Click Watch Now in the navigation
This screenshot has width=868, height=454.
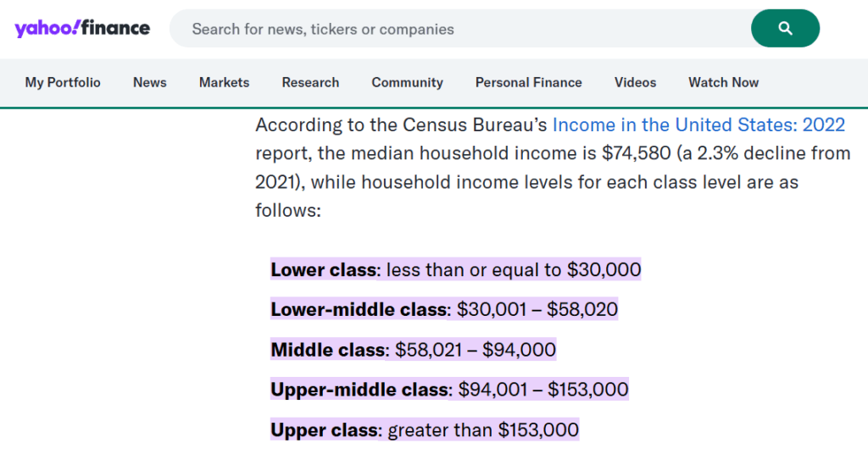pyautogui.click(x=723, y=82)
